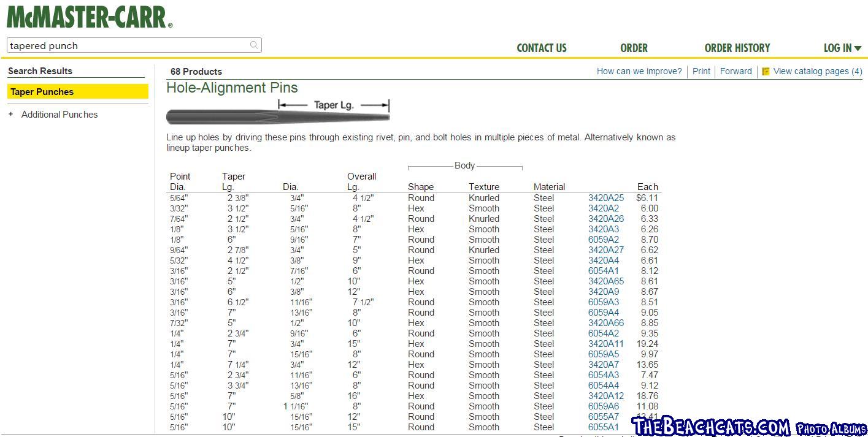The image size is (868, 437).
Task: Click the 19.24 price
Action: (x=648, y=344)
